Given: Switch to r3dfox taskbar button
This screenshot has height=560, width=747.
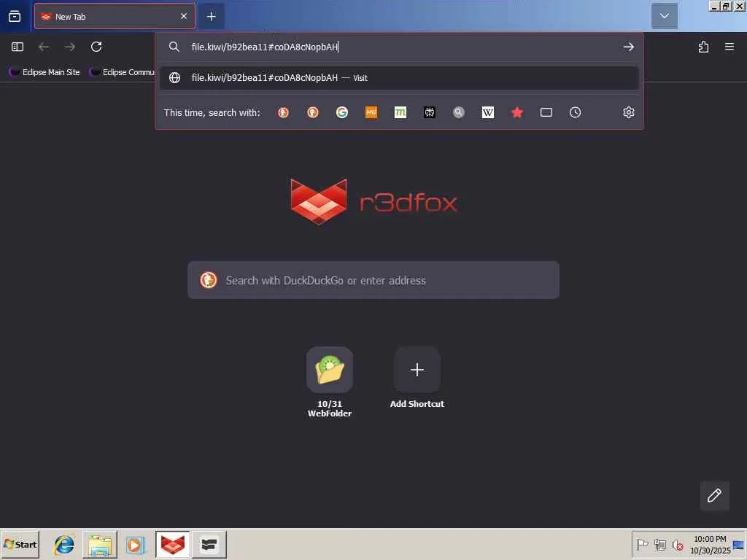Looking at the screenshot, I should [172, 544].
